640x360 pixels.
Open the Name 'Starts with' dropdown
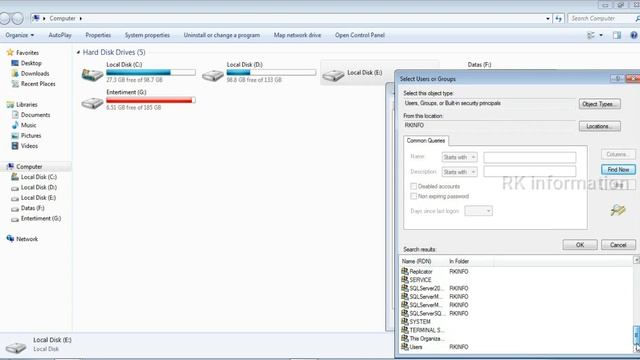tap(459, 157)
